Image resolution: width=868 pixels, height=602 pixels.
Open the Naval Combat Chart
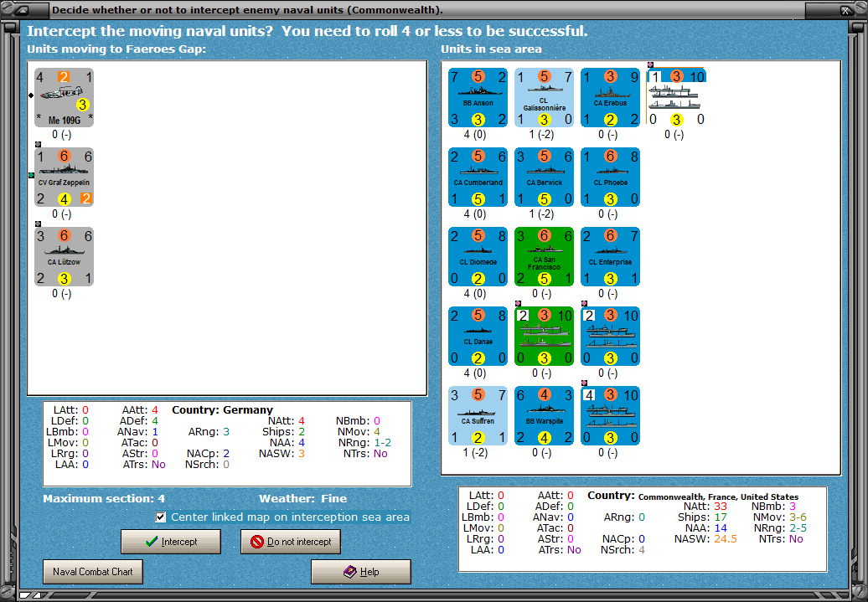(x=93, y=572)
